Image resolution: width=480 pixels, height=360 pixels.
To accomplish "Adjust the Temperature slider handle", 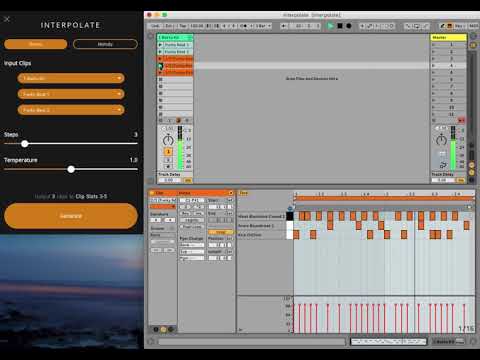I will (71, 169).
